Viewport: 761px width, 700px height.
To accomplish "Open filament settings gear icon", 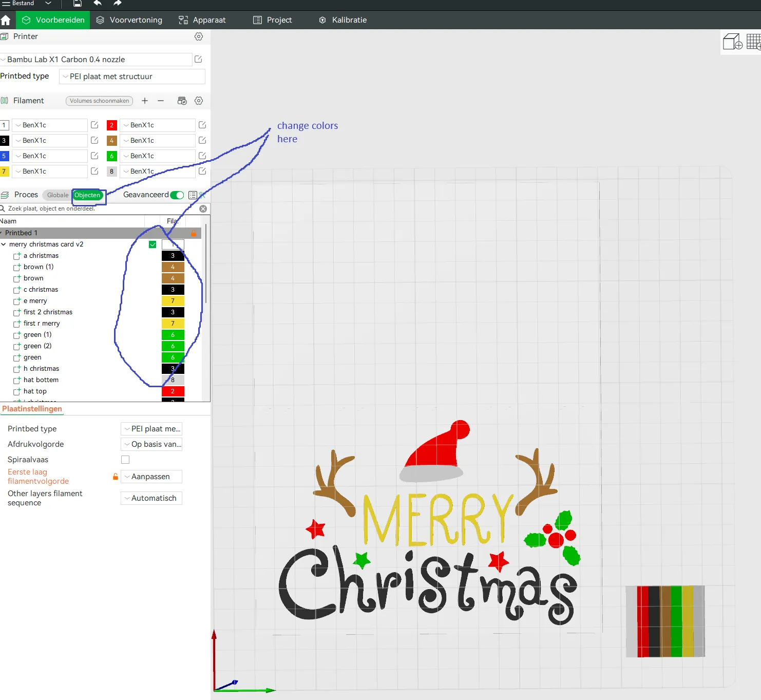I will (x=199, y=101).
